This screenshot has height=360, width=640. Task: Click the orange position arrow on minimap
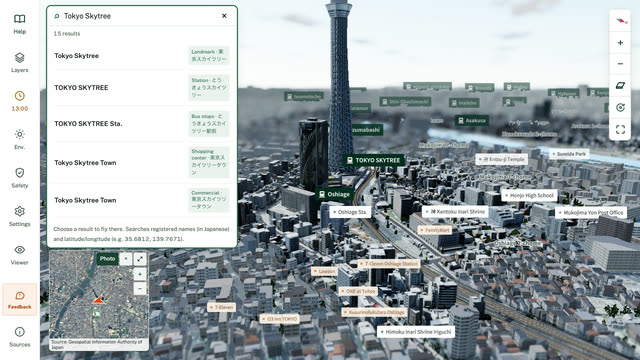98,300
